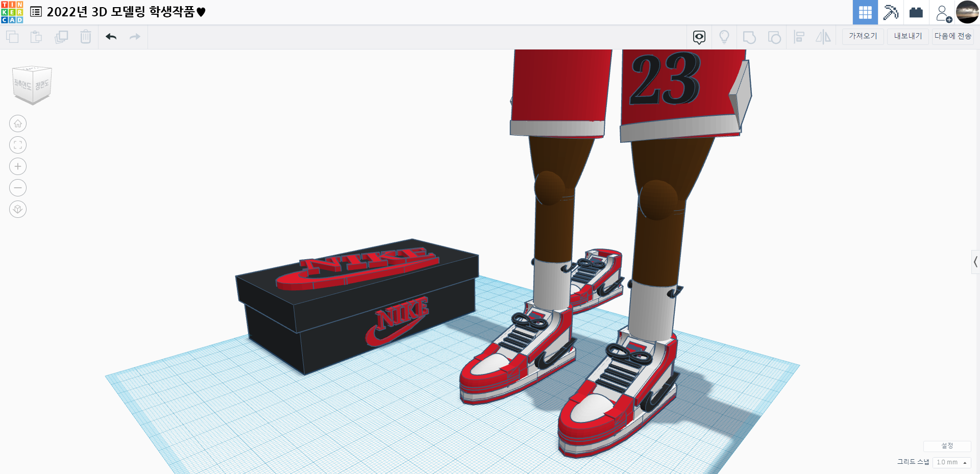Undo the last action
The height and width of the screenshot is (474, 980).
[x=111, y=37]
